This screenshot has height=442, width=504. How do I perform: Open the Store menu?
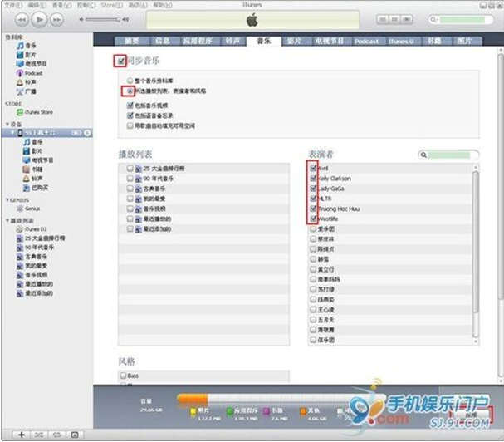(112, 5)
